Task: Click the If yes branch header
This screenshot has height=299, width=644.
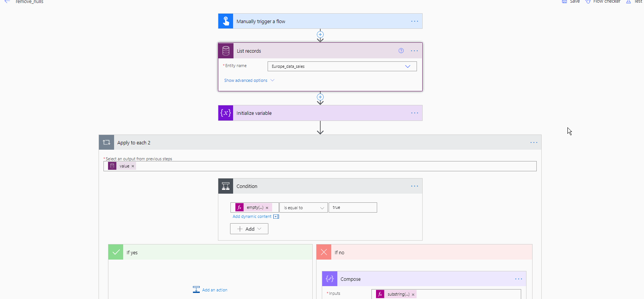Action: tap(210, 252)
